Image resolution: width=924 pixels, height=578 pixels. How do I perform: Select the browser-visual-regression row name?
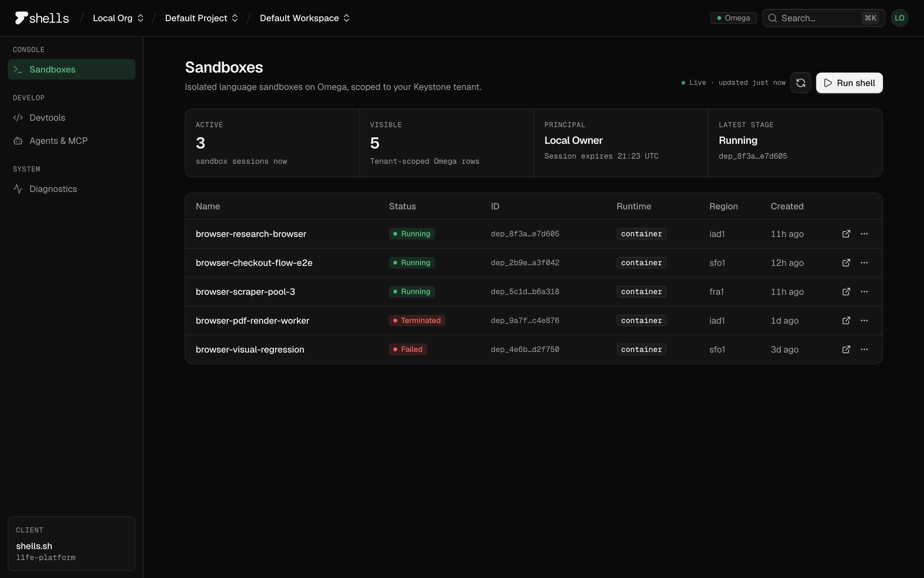coord(250,349)
